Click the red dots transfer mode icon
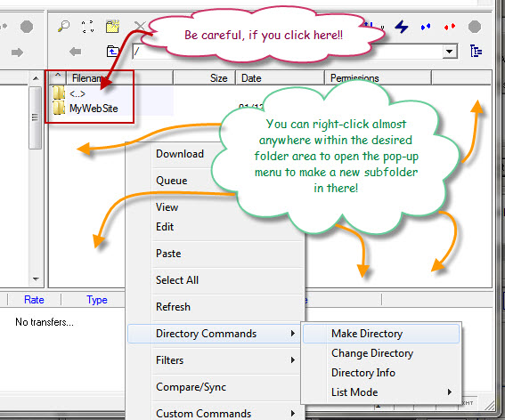 tap(450, 27)
